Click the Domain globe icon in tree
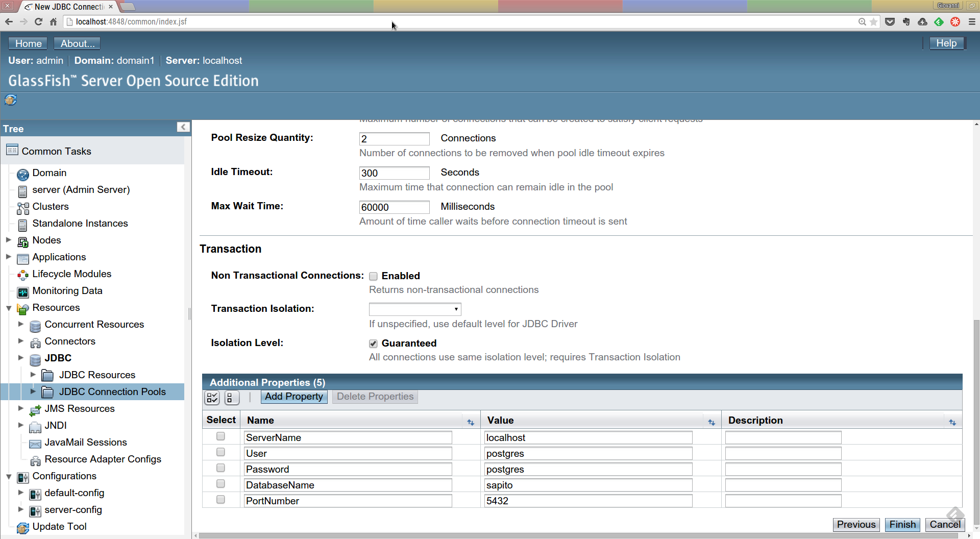The width and height of the screenshot is (980, 539). click(23, 175)
